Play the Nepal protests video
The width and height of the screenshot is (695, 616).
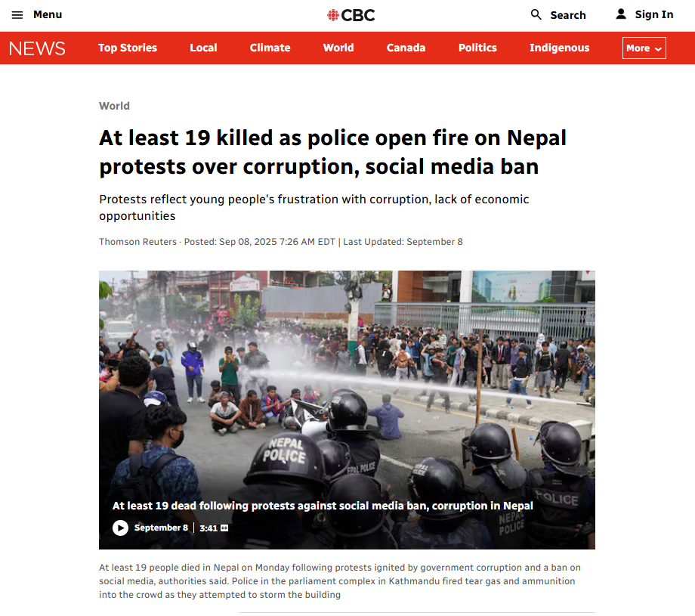click(x=120, y=528)
